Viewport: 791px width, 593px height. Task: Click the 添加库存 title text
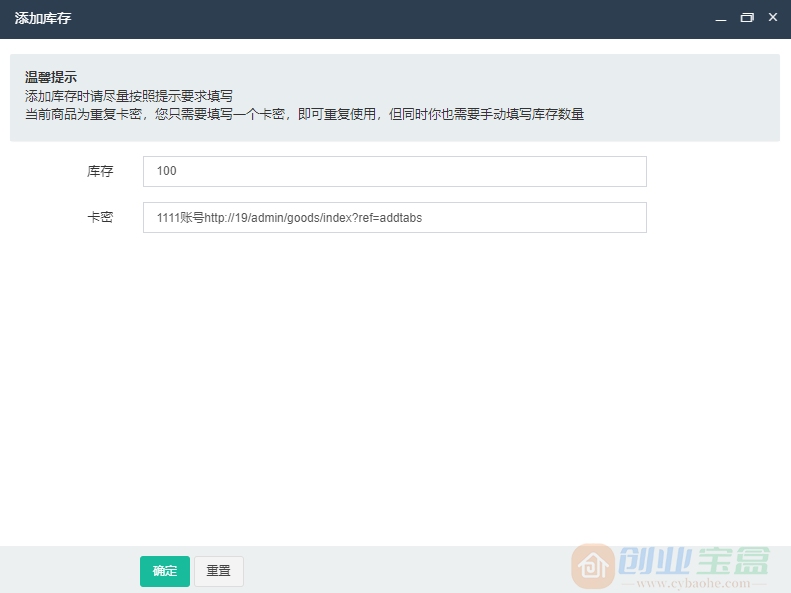(x=43, y=18)
